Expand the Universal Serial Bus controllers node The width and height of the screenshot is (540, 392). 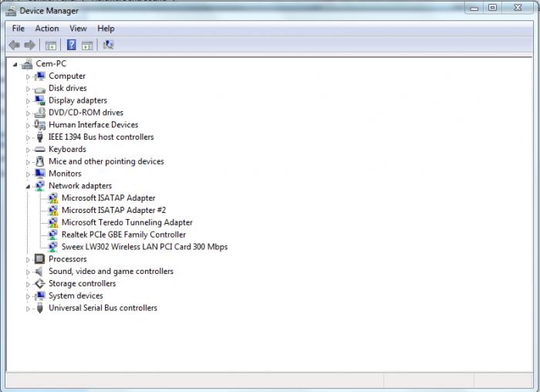pos(28,309)
